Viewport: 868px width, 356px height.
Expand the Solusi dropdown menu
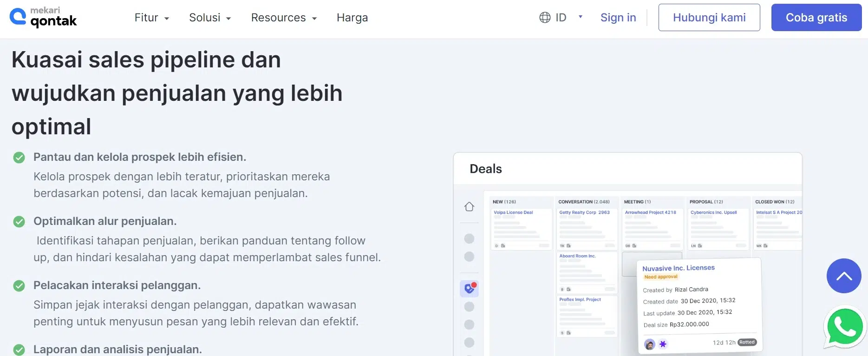pos(210,18)
